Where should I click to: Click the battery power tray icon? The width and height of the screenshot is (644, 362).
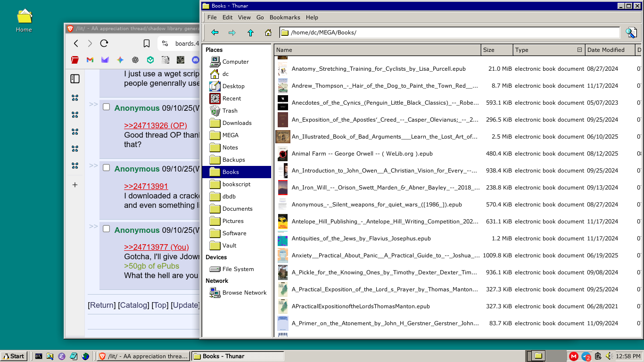[x=598, y=356]
